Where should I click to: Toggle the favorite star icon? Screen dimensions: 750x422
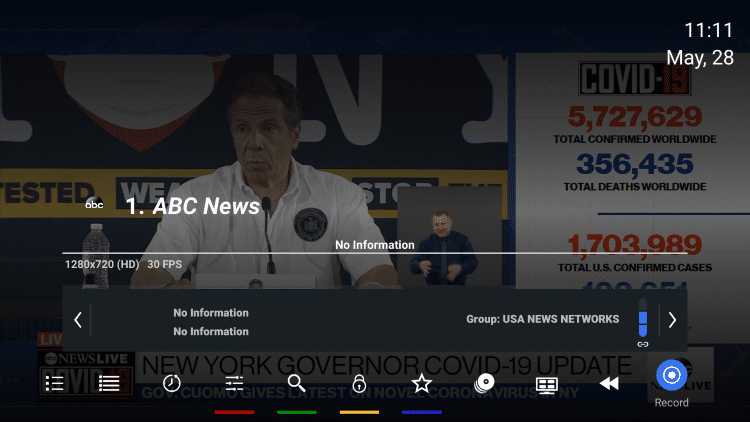(421, 382)
